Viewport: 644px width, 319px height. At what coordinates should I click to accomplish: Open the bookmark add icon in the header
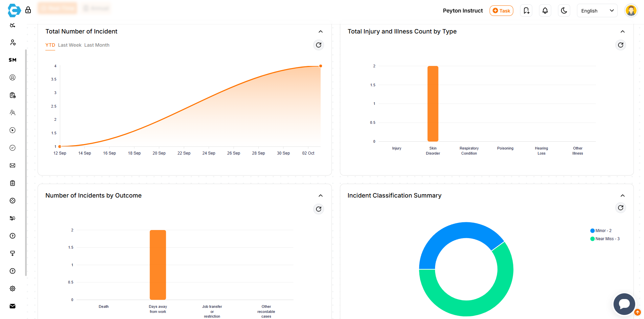526,10
